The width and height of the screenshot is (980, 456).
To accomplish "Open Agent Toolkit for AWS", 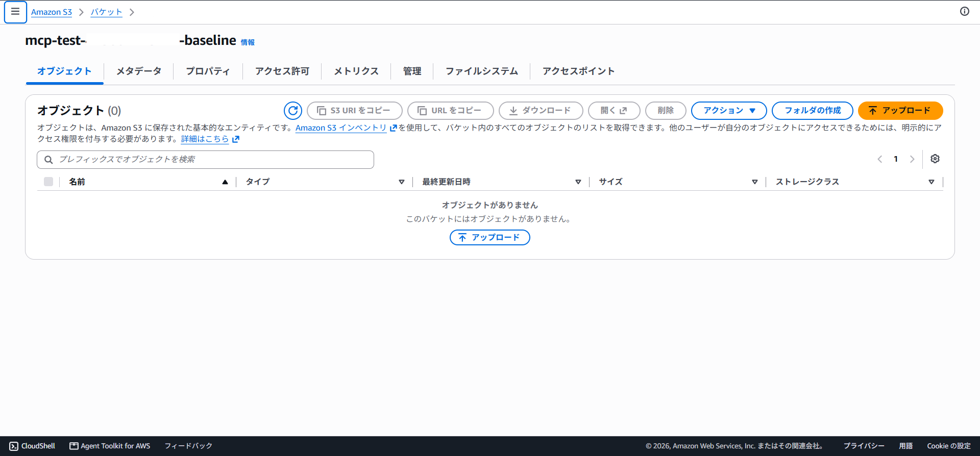I will [110, 446].
